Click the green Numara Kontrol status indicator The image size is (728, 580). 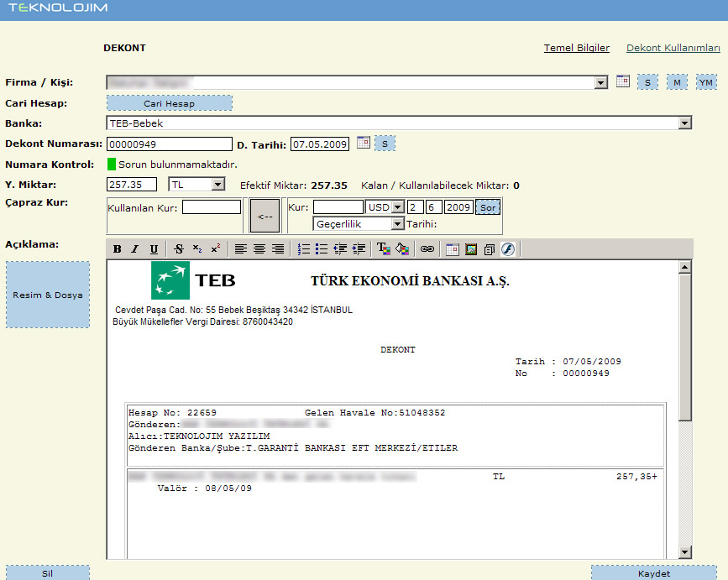(112, 165)
